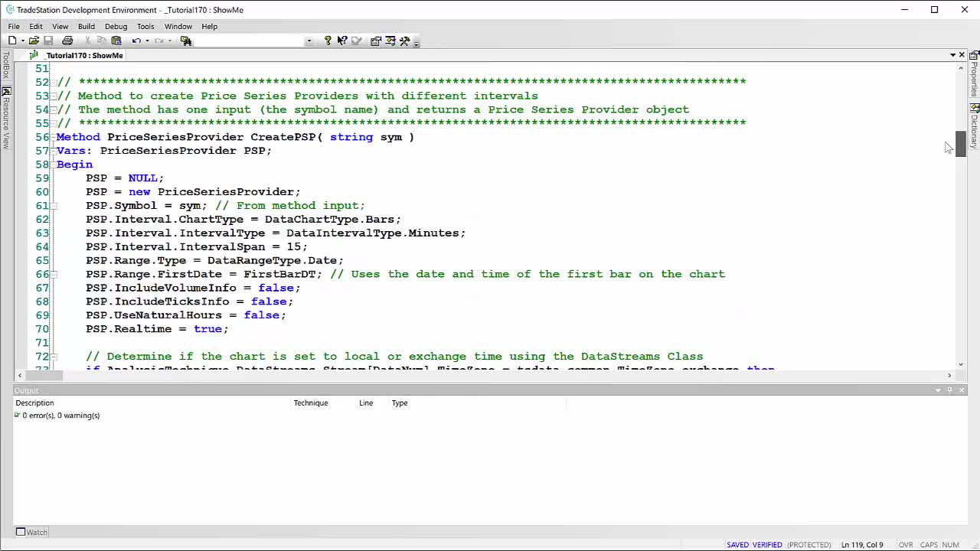Click the Copy toolbar icon

(x=102, y=41)
